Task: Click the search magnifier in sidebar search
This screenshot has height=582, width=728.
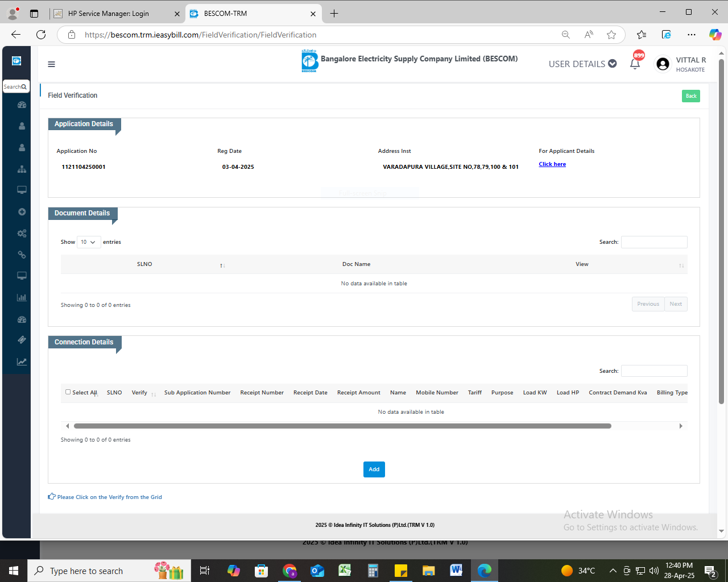Action: 24,87
